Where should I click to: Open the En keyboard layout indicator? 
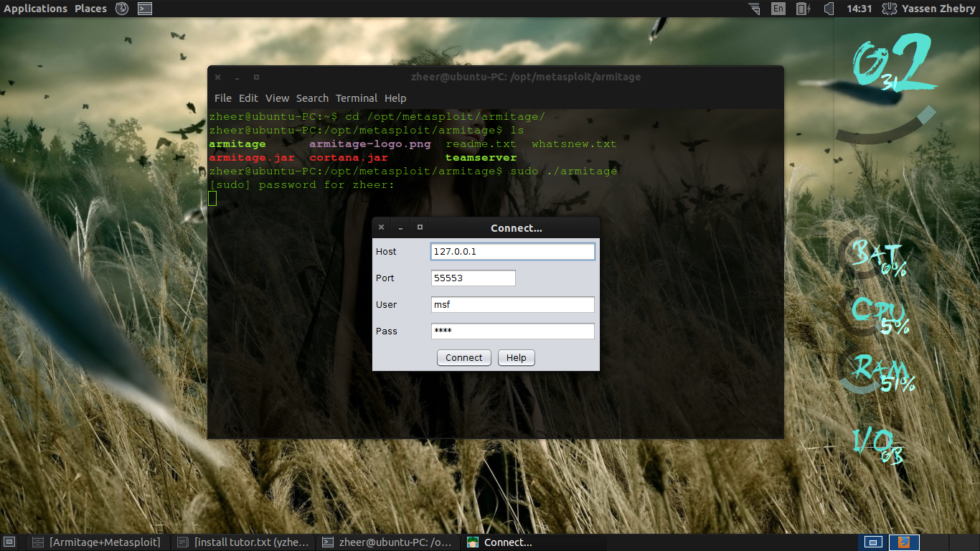tap(778, 9)
